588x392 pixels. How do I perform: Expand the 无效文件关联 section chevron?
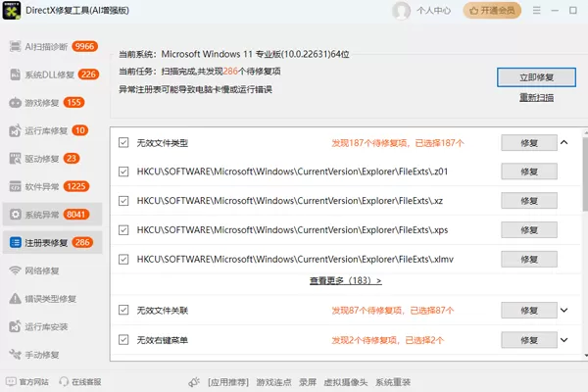564,311
